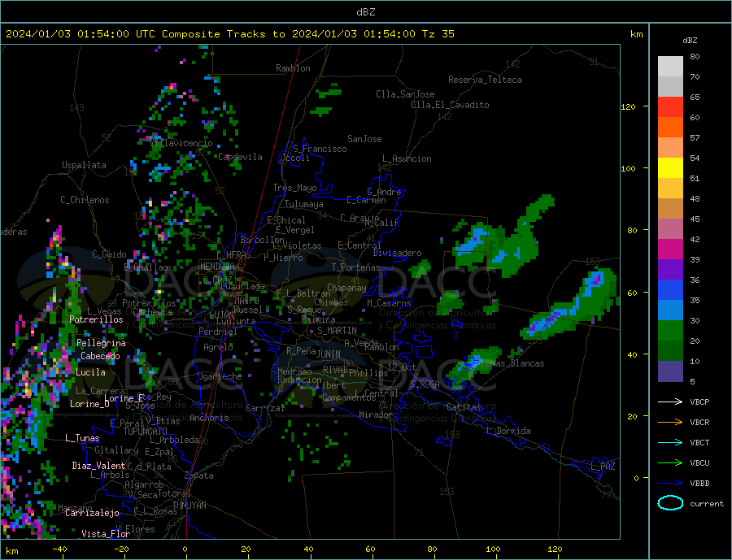Select the red 65 dBZ swatch
Viewport: 732px width, 560px height.
pos(670,106)
